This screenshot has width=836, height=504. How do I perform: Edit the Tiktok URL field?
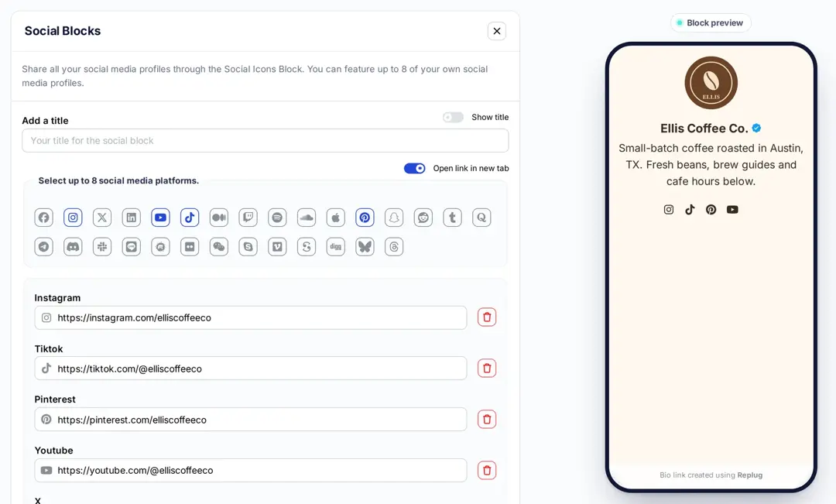pos(251,369)
